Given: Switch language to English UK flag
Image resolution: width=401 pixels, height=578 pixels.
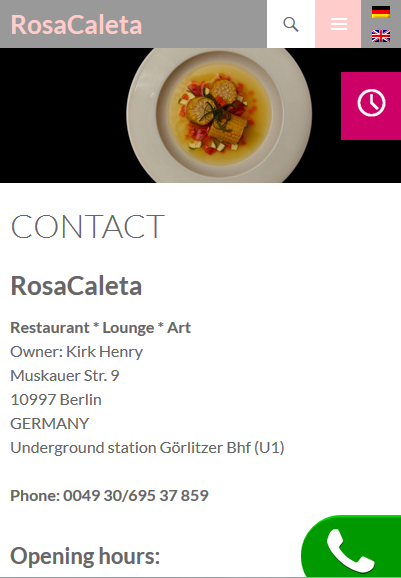Looking at the screenshot, I should click(x=381, y=36).
